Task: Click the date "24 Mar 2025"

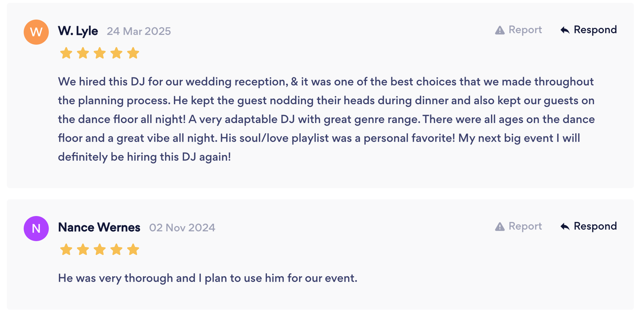Action: [x=139, y=31]
